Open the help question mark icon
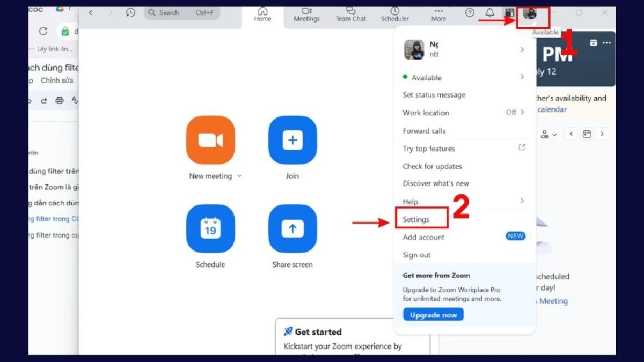Viewport: 644px width, 362px height. click(470, 12)
